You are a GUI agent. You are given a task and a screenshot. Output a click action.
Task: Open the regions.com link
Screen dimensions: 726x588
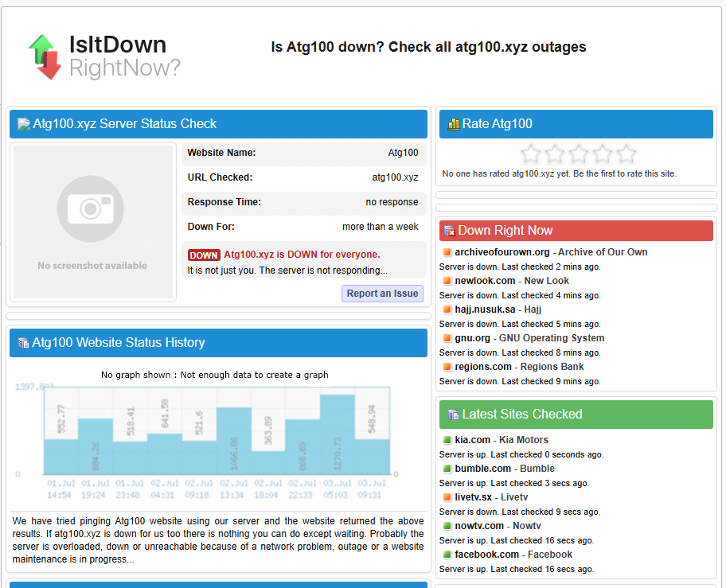coord(483,367)
